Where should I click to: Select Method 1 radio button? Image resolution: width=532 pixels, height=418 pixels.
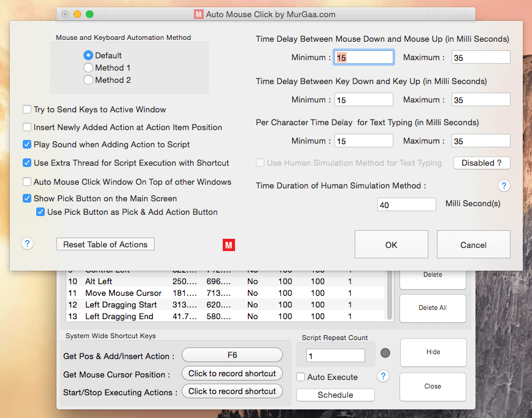click(x=88, y=68)
